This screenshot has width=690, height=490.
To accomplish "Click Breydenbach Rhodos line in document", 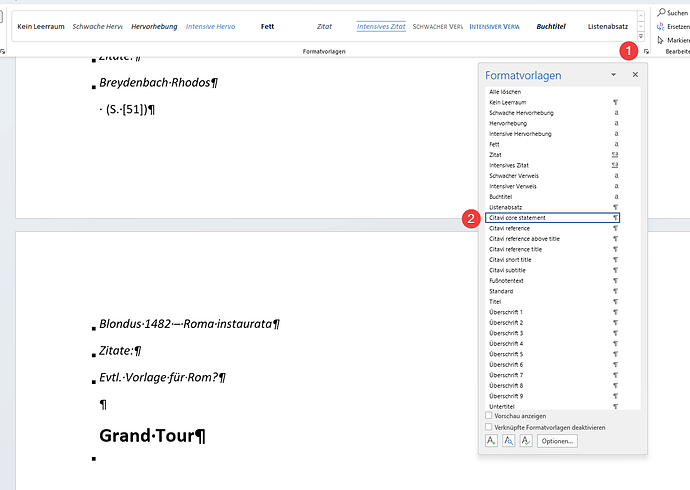I will (158, 83).
